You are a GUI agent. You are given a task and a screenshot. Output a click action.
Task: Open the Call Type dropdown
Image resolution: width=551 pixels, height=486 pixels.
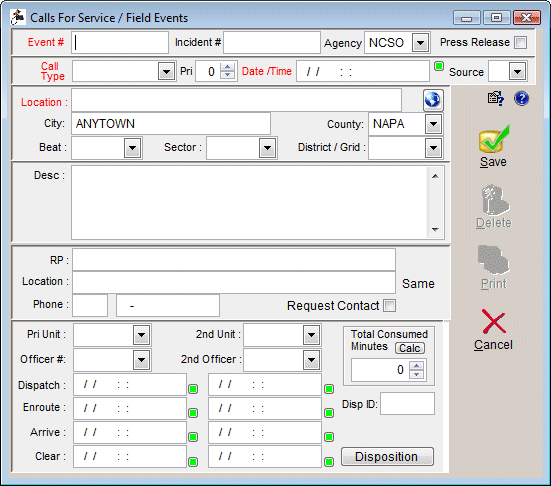[x=166, y=72]
